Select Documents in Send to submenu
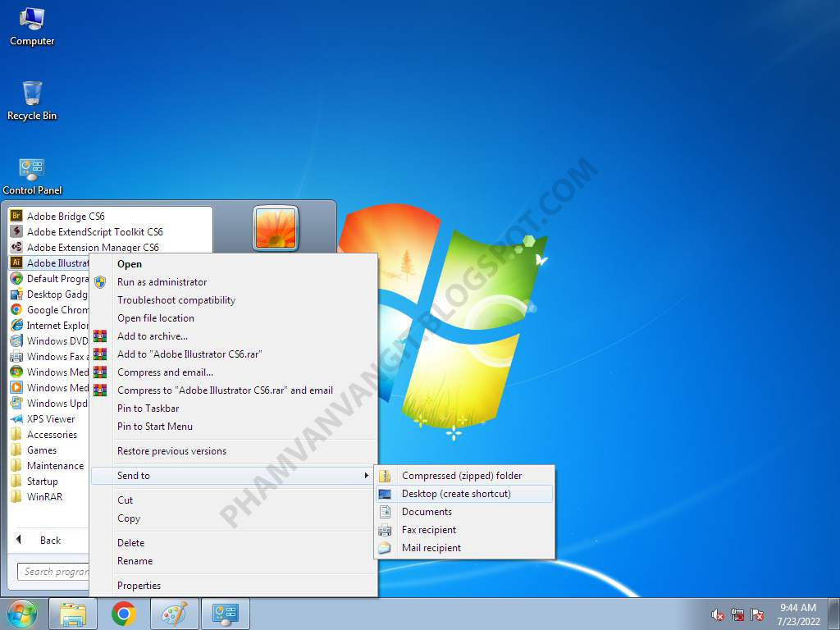 pyautogui.click(x=464, y=512)
